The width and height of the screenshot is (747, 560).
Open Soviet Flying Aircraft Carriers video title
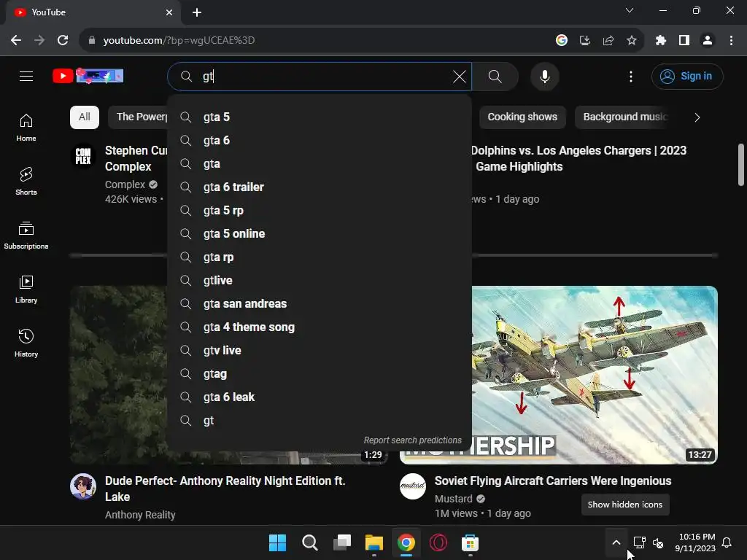553,481
